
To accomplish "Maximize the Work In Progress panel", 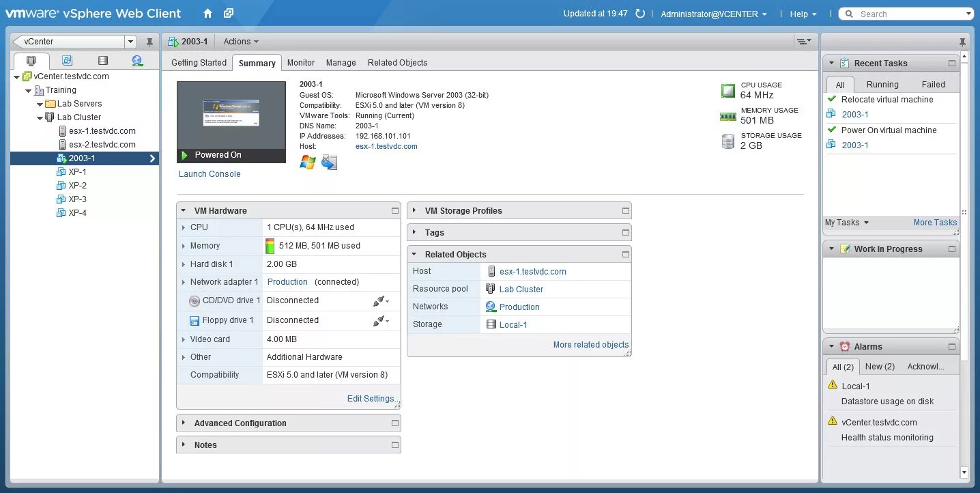I will point(951,249).
